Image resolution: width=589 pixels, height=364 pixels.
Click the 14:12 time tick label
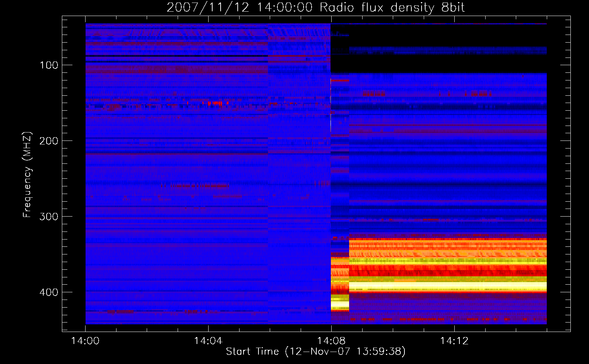454,341
